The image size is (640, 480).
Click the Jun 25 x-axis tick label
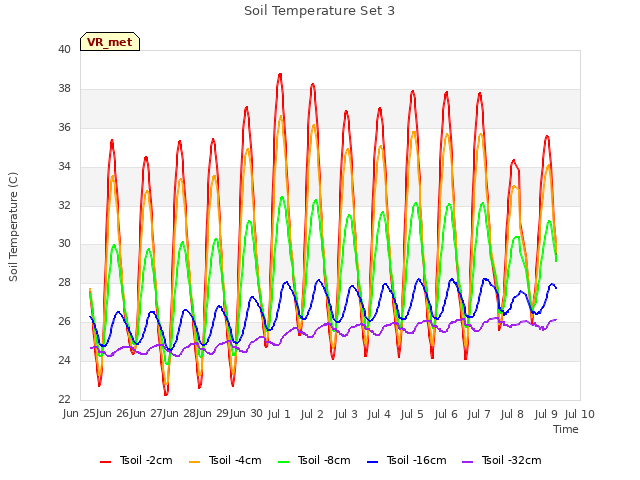point(79,413)
